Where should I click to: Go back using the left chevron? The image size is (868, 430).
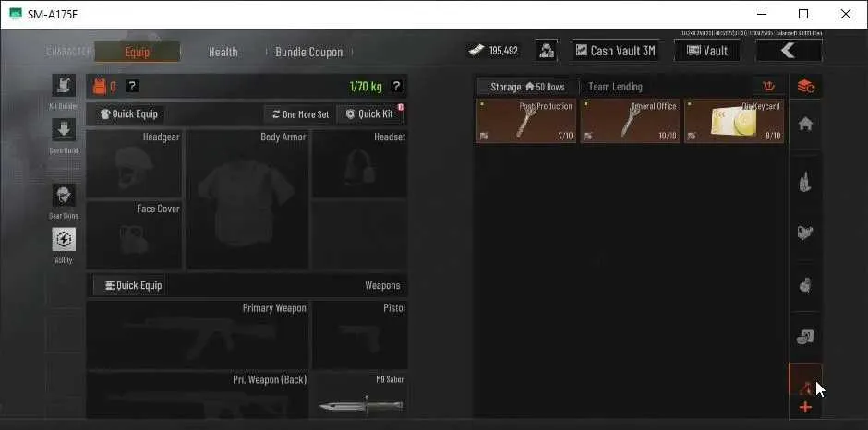789,51
